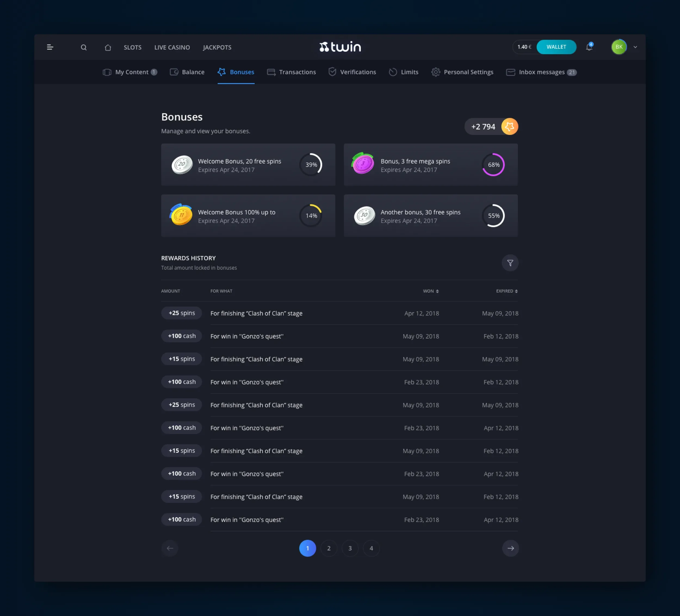
Task: Click the 68% mega spins progress ring
Action: click(x=493, y=165)
